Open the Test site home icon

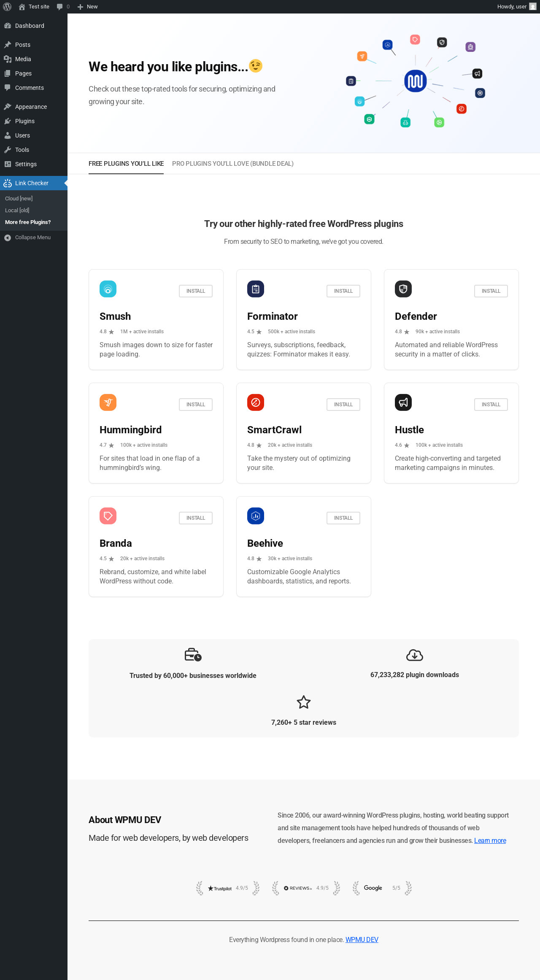pos(22,7)
